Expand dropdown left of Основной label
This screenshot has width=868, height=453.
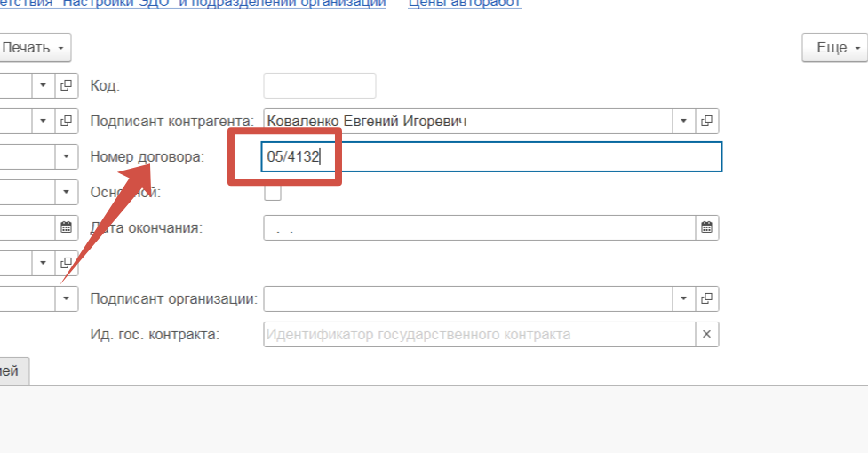pos(67,192)
